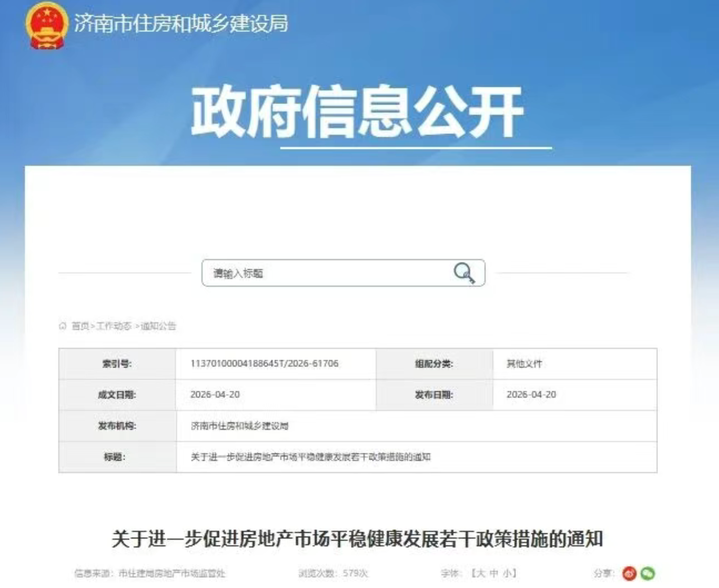Image resolution: width=719 pixels, height=588 pixels.
Task: Click the 其他文件 category value
Action: pos(524,363)
